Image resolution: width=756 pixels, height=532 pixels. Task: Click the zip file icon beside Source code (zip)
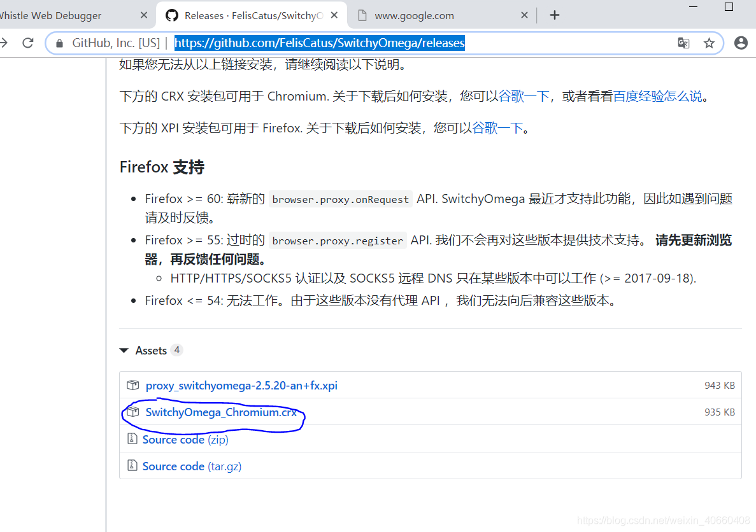pos(132,438)
